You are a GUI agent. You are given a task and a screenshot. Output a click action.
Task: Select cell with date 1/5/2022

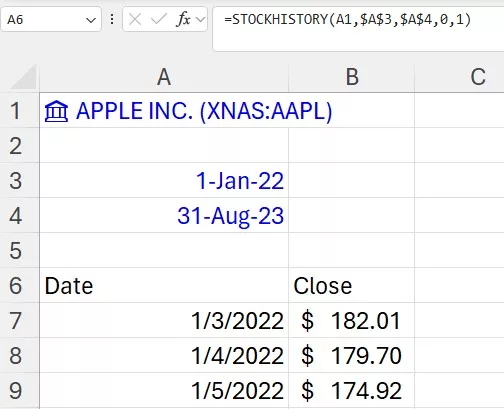coord(164,390)
